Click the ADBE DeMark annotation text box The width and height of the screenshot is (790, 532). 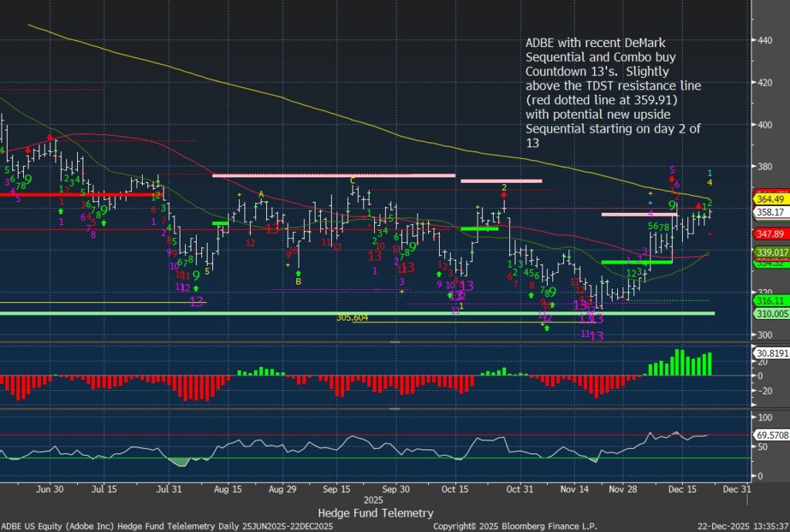tap(614, 92)
